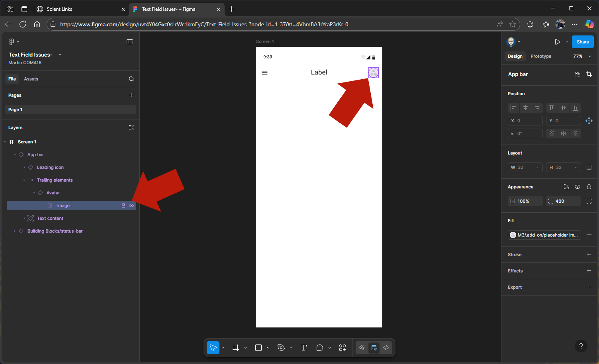Unlock the Image layer lock icon

click(123, 205)
